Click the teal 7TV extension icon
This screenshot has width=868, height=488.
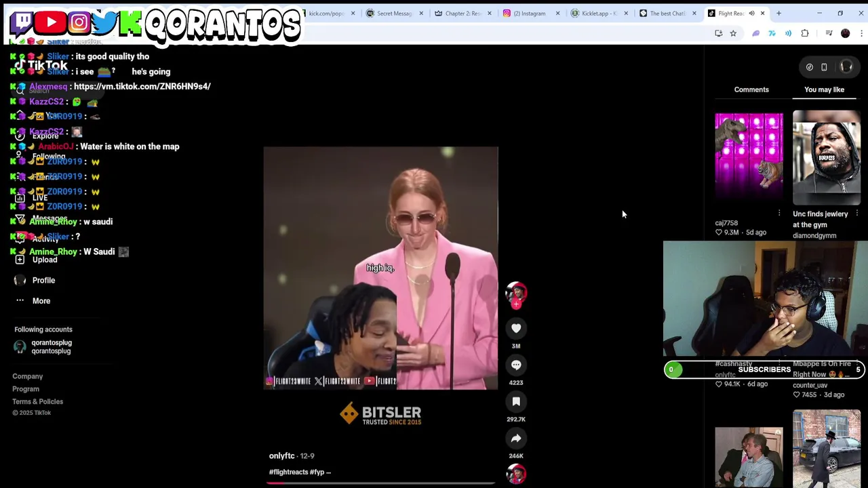click(x=772, y=33)
